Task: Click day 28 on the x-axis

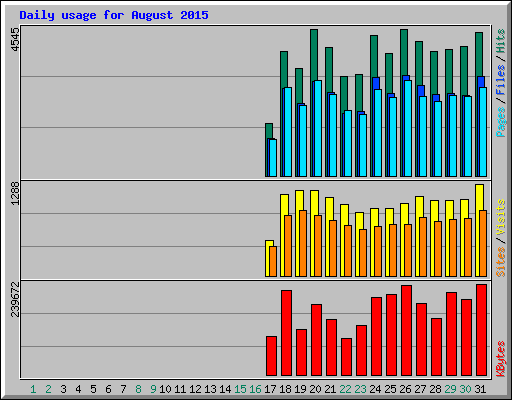Action: 435,389
